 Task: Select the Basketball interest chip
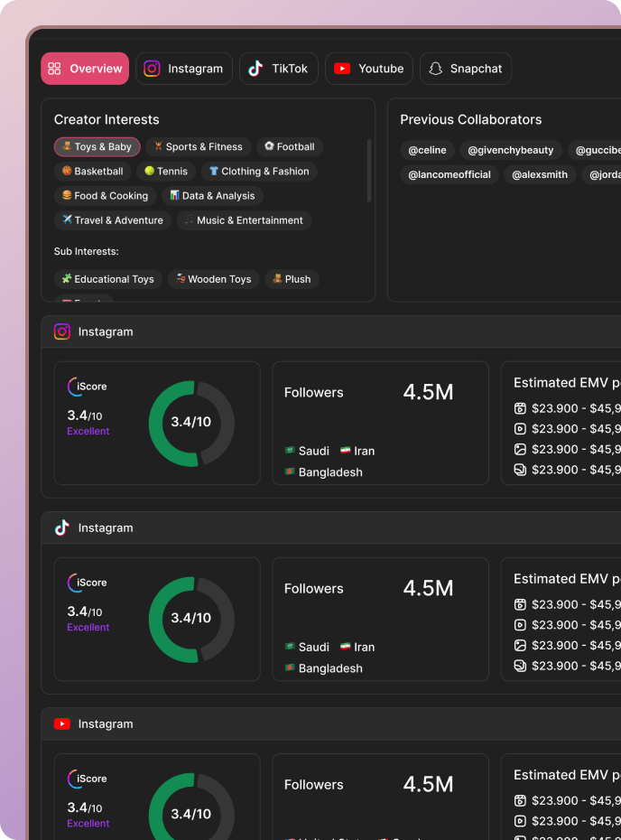(93, 172)
